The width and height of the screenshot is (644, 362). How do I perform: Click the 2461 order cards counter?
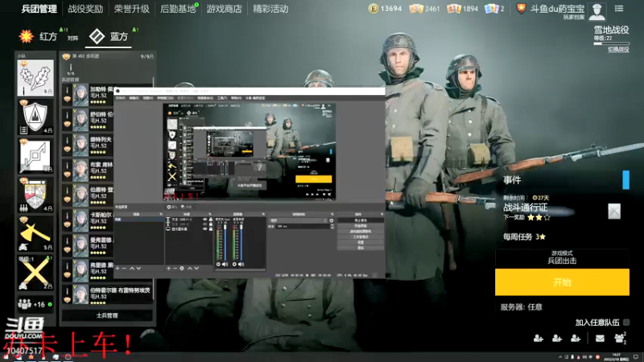coord(425,9)
